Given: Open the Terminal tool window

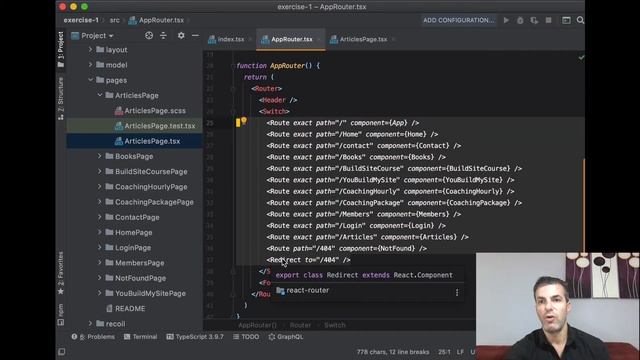Looking at the screenshot, I should 140,337.
